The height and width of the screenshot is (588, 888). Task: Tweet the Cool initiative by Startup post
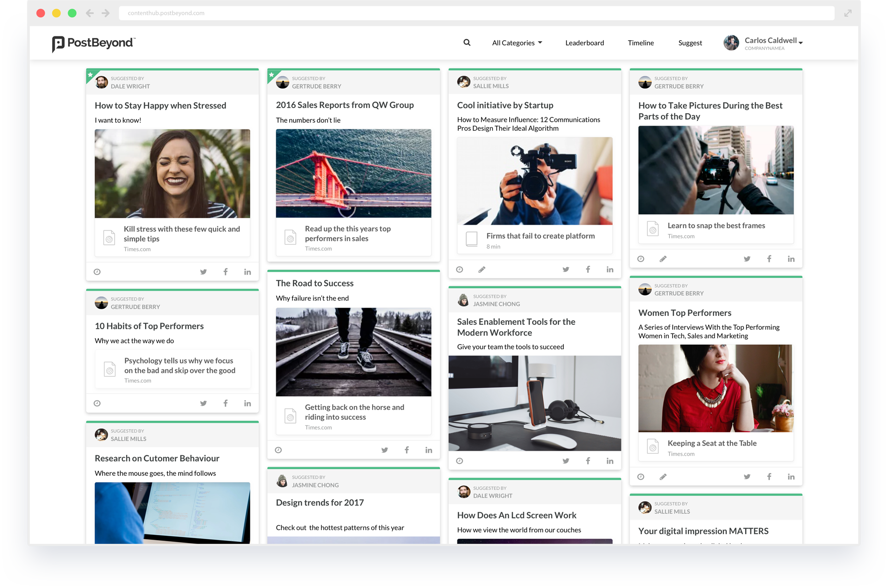pos(566,269)
